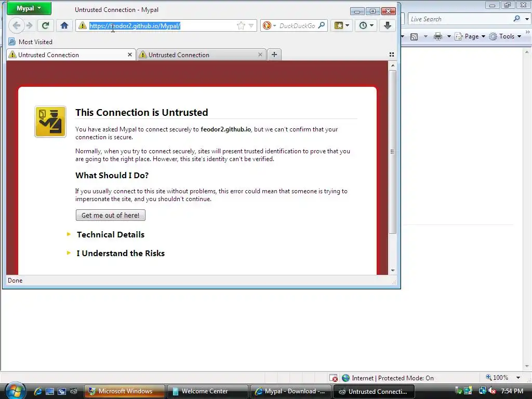Expand the Technical Details section
Viewport: 532px width, 399px height.
coord(110,234)
